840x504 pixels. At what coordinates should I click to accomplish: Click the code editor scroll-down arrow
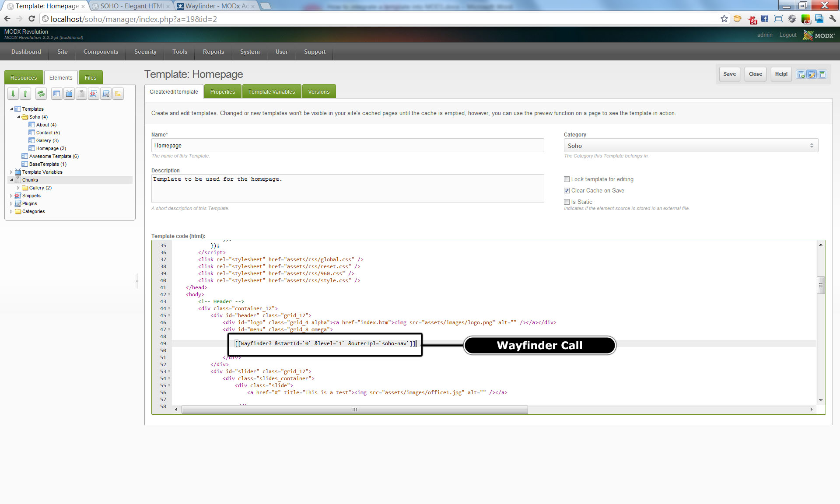point(821,400)
